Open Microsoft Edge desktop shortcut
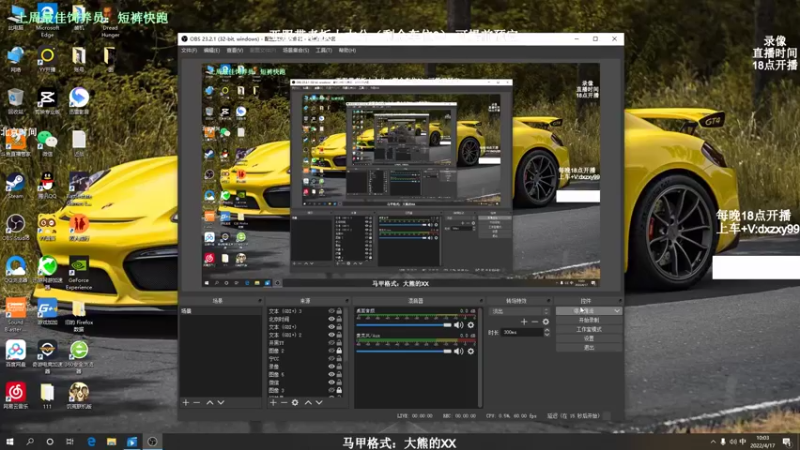This screenshot has width=800, height=450. point(47,20)
